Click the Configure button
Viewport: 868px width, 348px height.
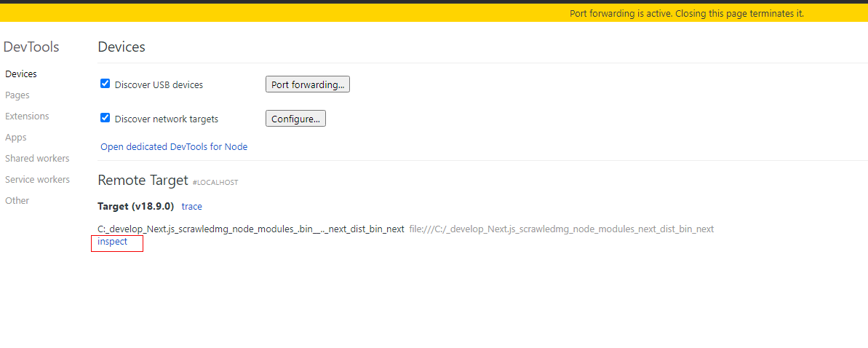click(295, 119)
